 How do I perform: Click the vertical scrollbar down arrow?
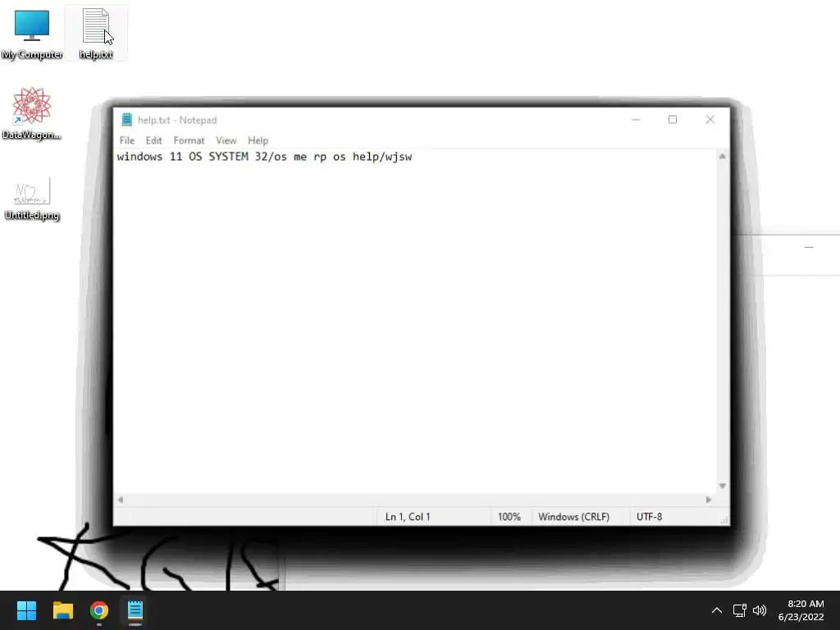722,486
